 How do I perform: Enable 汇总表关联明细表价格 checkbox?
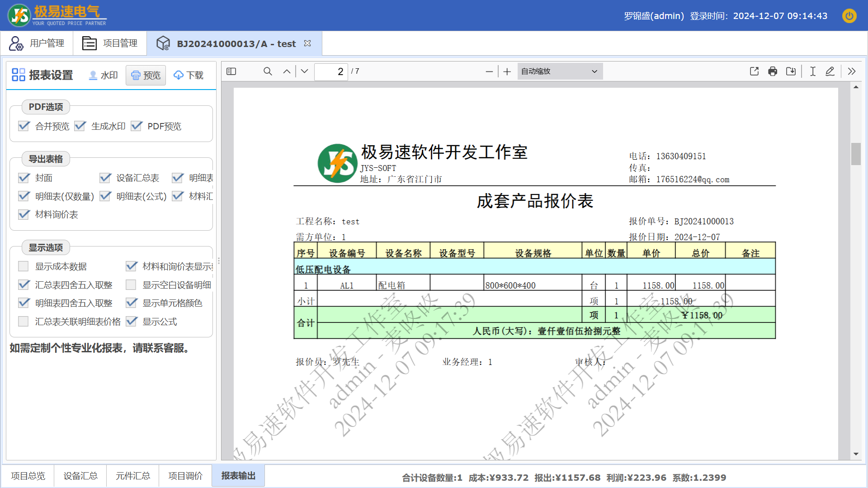(x=24, y=322)
